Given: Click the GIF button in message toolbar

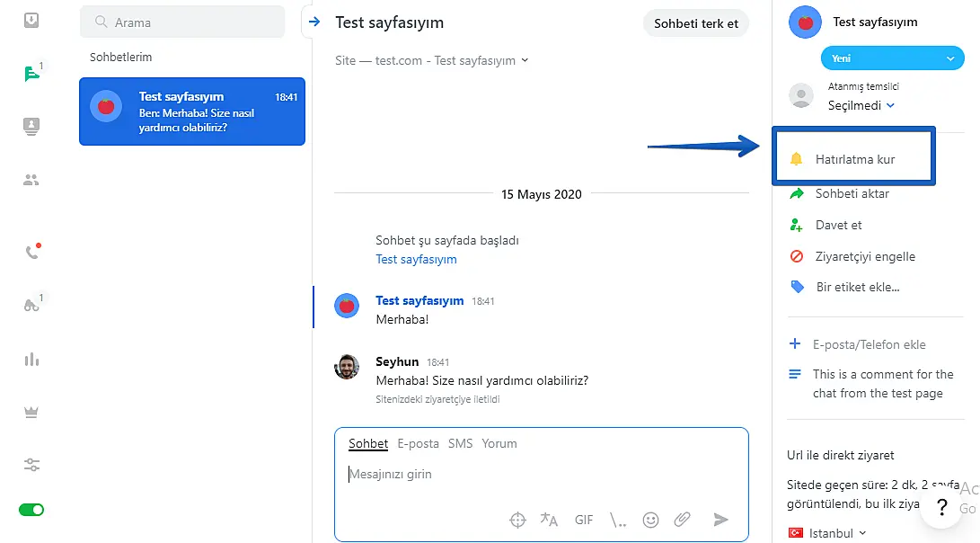Looking at the screenshot, I should tap(584, 520).
